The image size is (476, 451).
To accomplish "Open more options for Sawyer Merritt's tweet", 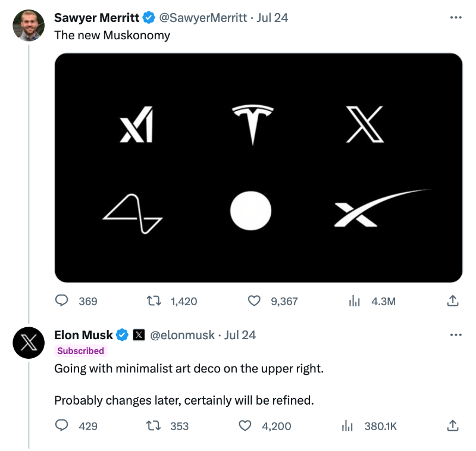I will 456,17.
